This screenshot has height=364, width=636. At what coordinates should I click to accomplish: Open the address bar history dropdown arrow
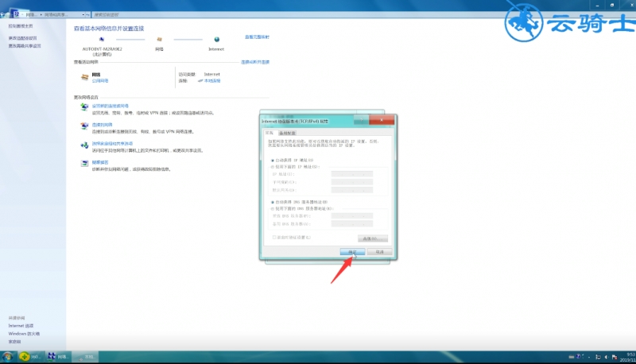(83, 14)
